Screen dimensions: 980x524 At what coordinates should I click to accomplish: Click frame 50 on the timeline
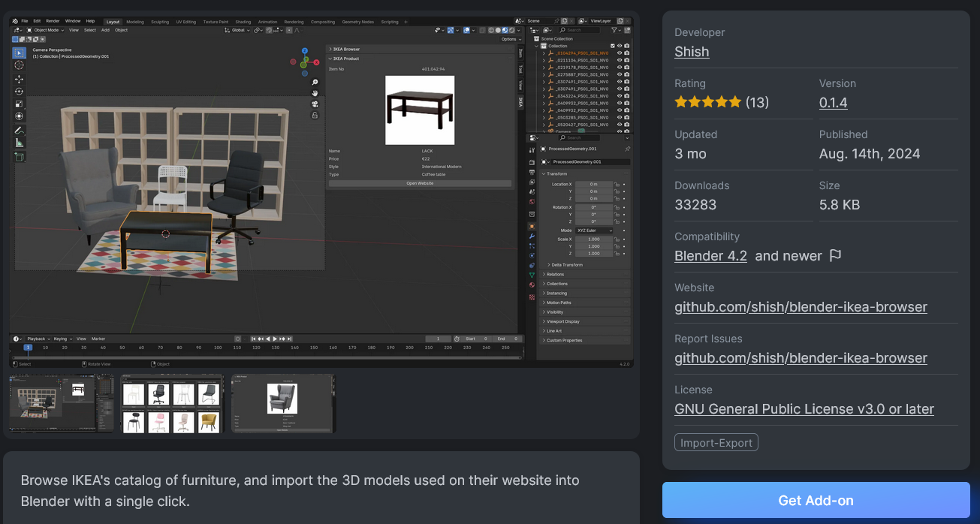(121, 348)
